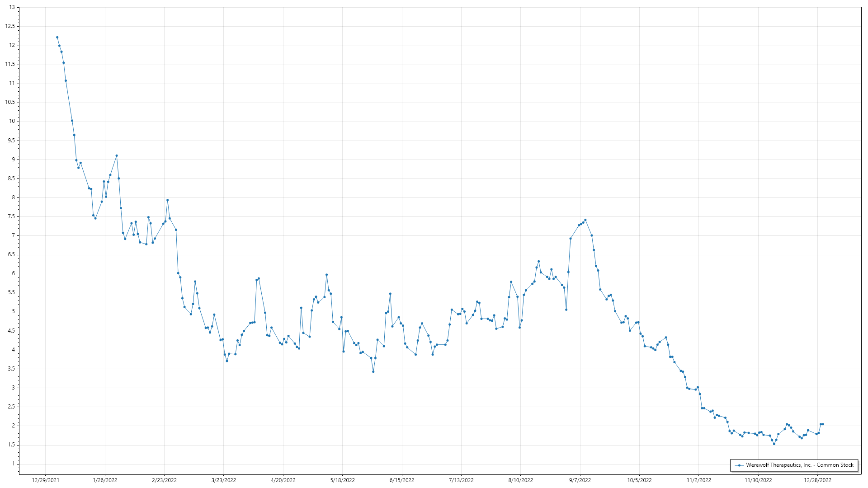Click the 1 label on the y-axis
This screenshot has height=488, width=868.
(x=14, y=464)
